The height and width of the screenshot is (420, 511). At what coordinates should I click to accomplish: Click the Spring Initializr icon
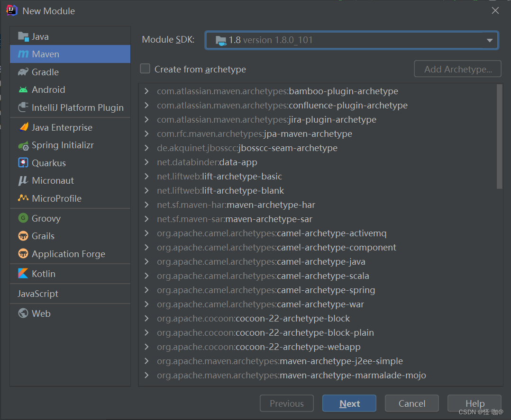point(24,145)
